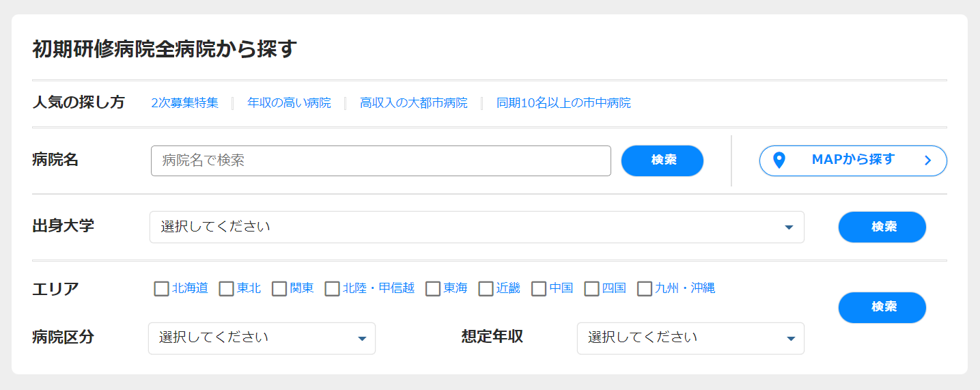Click chevron arrow on MAPから探す button

coord(927,161)
